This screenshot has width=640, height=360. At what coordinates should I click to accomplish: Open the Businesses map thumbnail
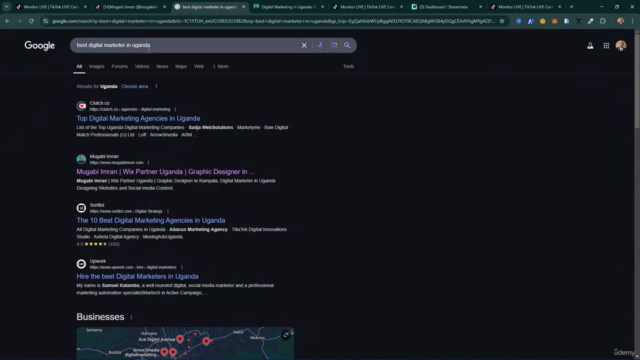185,343
